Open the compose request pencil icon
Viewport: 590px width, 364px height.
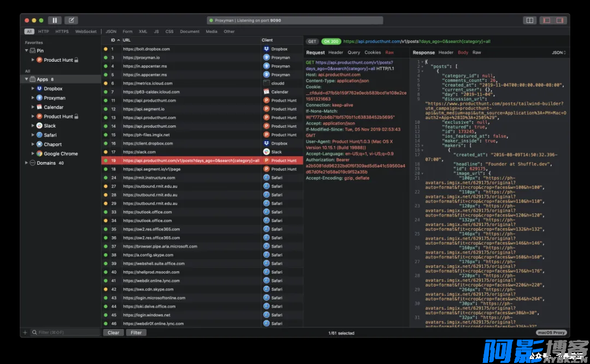pyautogui.click(x=71, y=20)
